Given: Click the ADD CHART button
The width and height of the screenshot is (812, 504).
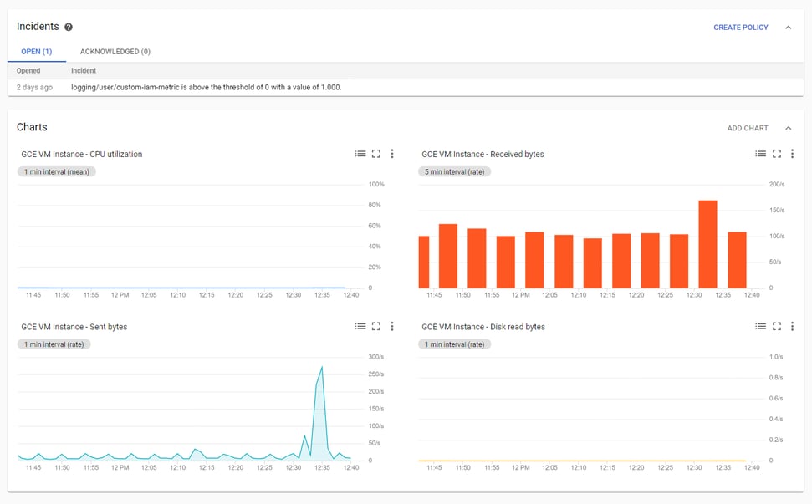Looking at the screenshot, I should pos(748,128).
